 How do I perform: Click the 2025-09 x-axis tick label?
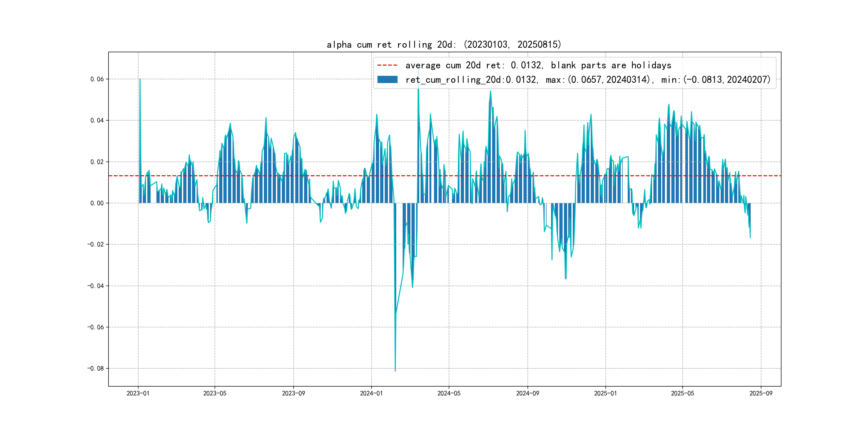pos(761,393)
